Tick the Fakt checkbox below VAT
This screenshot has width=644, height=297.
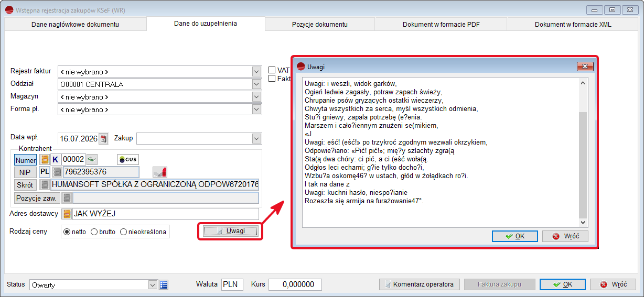click(x=272, y=79)
